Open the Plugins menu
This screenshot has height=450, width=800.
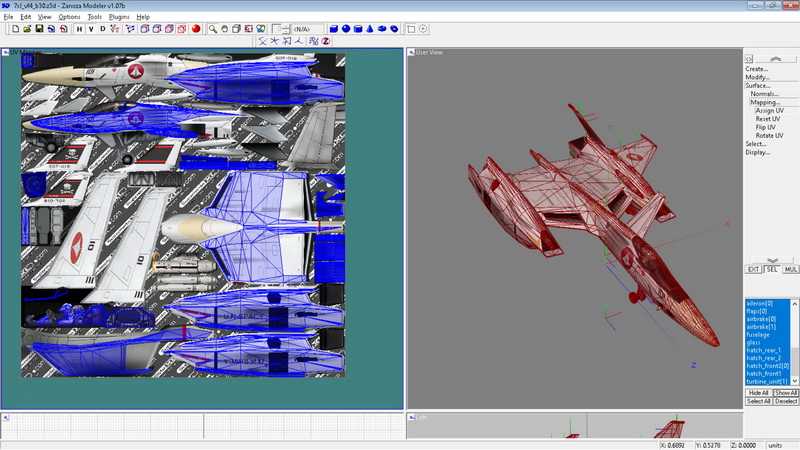(118, 17)
